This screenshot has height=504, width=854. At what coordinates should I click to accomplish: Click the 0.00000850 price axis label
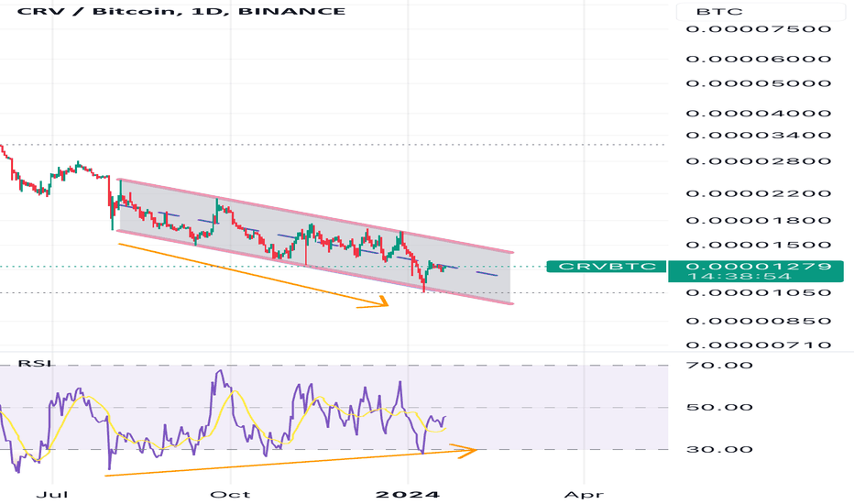(x=759, y=321)
